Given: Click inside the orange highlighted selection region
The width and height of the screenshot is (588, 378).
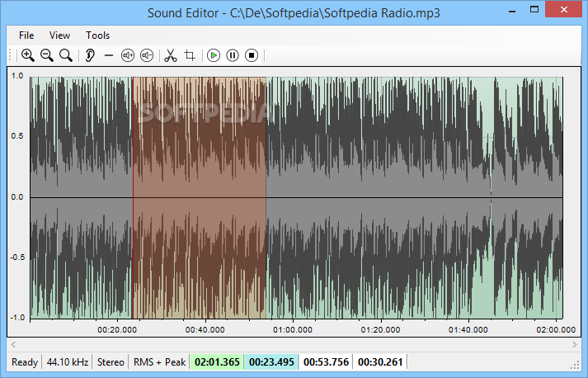Looking at the screenshot, I should (200, 197).
